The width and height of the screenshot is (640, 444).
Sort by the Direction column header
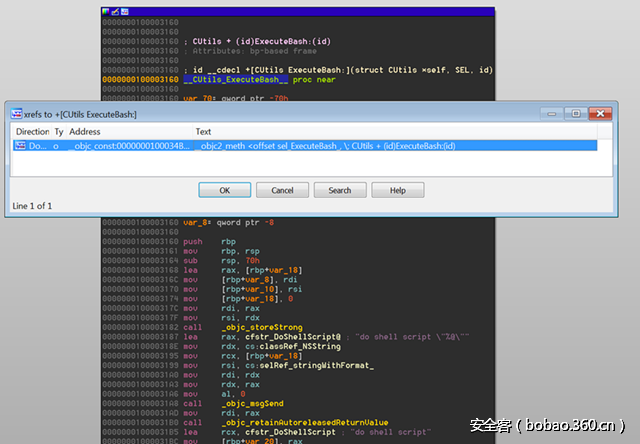(x=32, y=131)
